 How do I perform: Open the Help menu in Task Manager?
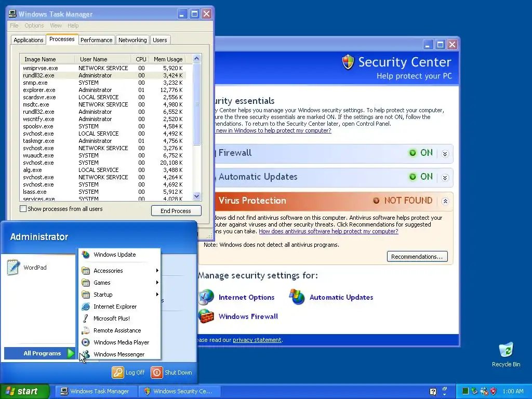pos(73,25)
